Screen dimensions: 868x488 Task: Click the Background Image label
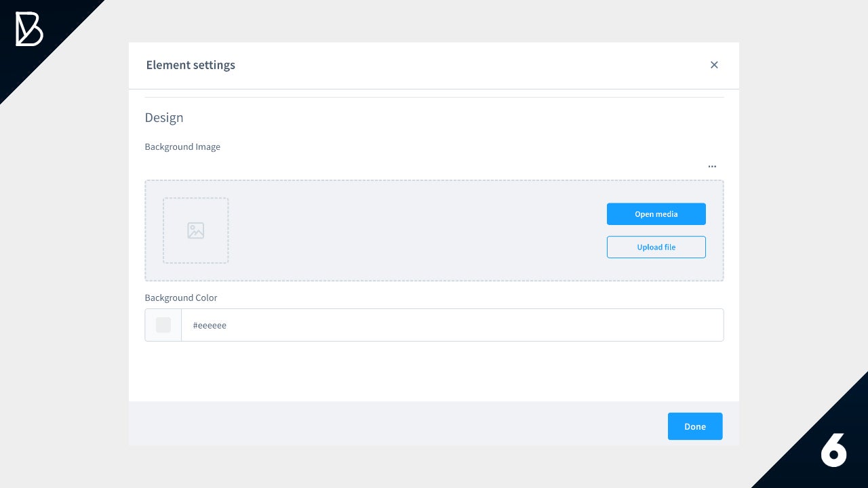click(182, 147)
